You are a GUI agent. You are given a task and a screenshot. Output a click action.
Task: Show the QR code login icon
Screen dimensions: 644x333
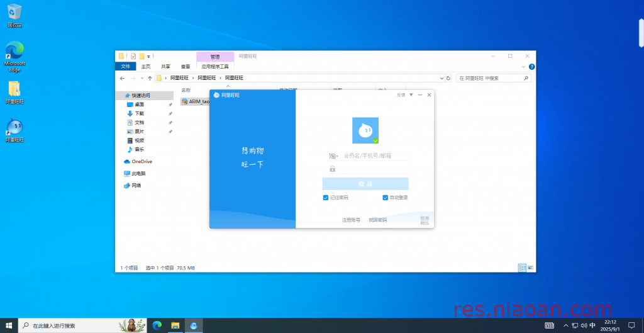[425, 220]
